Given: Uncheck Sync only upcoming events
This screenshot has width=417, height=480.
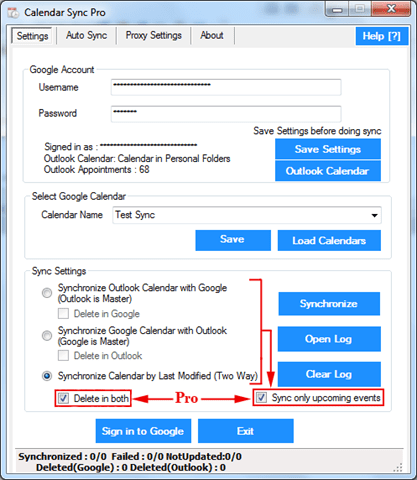Looking at the screenshot, I should tap(261, 397).
